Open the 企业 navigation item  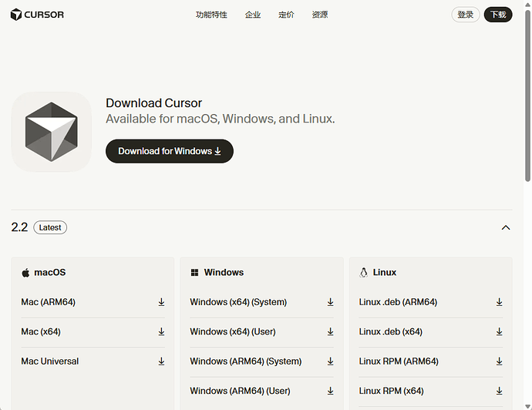tap(253, 15)
